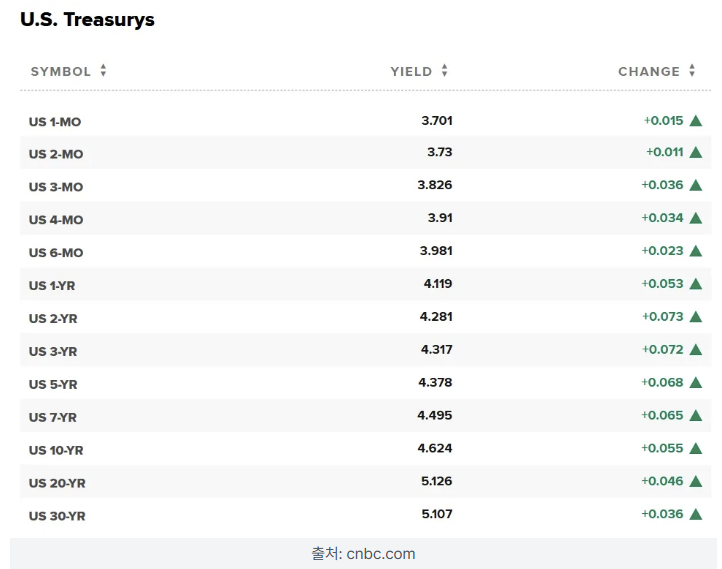Click the YIELD column header
This screenshot has width=722, height=569.
pyautogui.click(x=411, y=71)
